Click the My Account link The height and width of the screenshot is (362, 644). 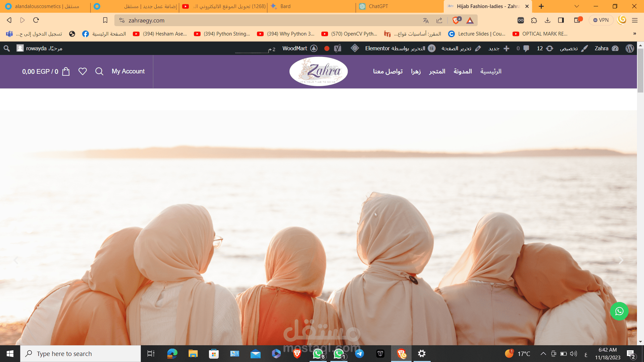click(128, 71)
